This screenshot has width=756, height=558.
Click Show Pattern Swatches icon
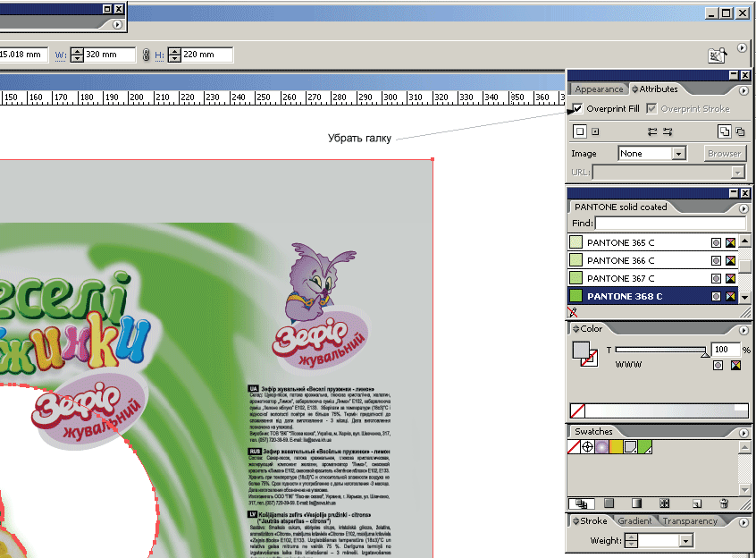[x=664, y=503]
